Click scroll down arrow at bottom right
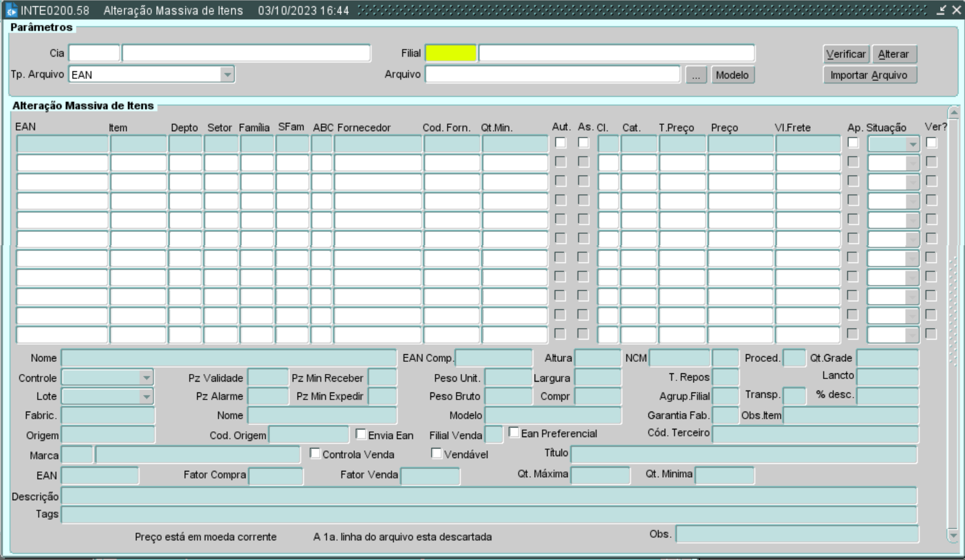This screenshot has height=560, width=965. pyautogui.click(x=954, y=535)
